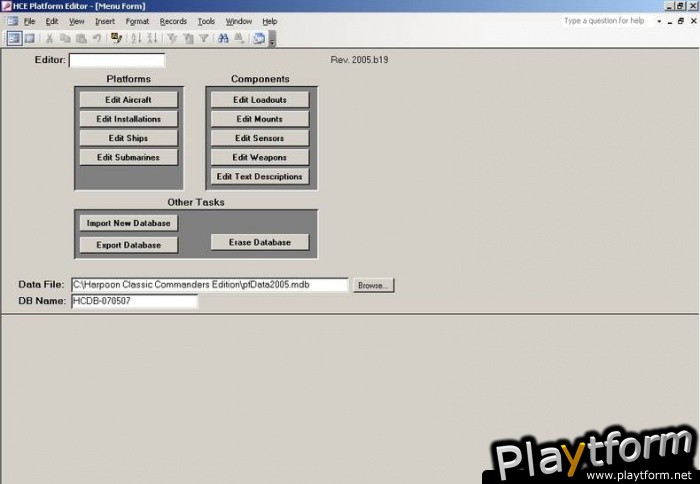Expand Toolbar Options arrow at toolbar end
The width and height of the screenshot is (700, 484).
pyautogui.click(x=272, y=39)
